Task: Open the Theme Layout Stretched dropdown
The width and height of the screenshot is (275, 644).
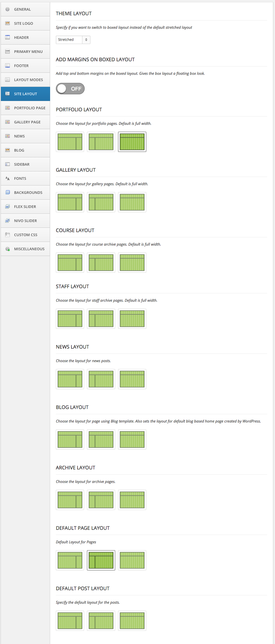Action: (x=73, y=40)
